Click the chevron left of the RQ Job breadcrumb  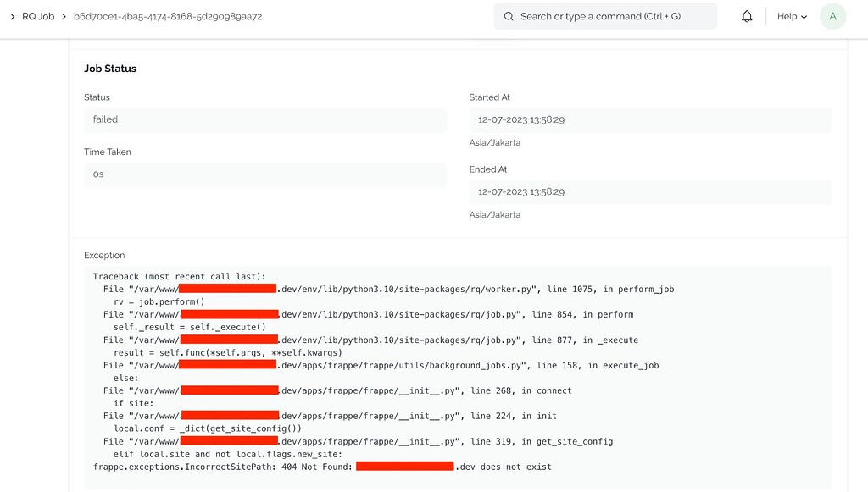[12, 16]
